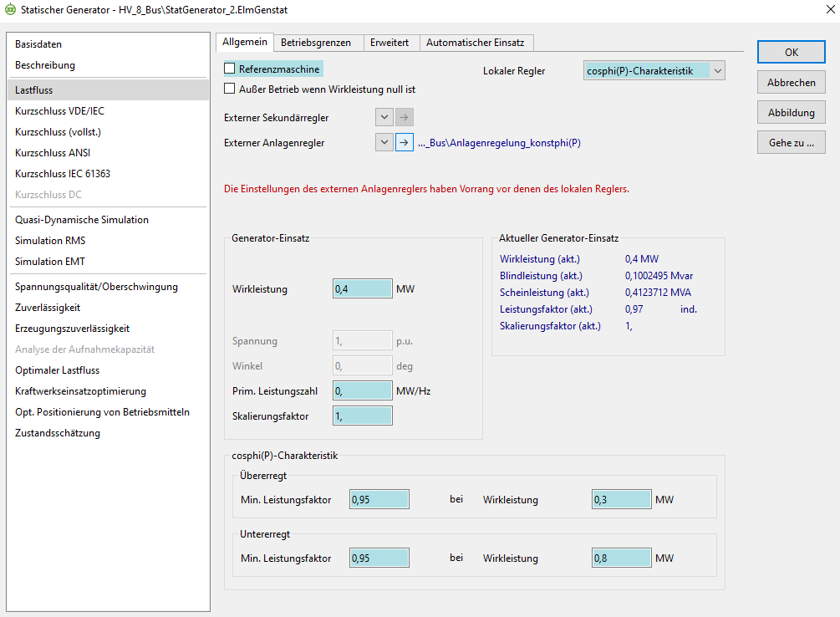This screenshot has width=840, height=617.
Task: Open the Optimaler Lastfluss page
Action: pyautogui.click(x=59, y=370)
